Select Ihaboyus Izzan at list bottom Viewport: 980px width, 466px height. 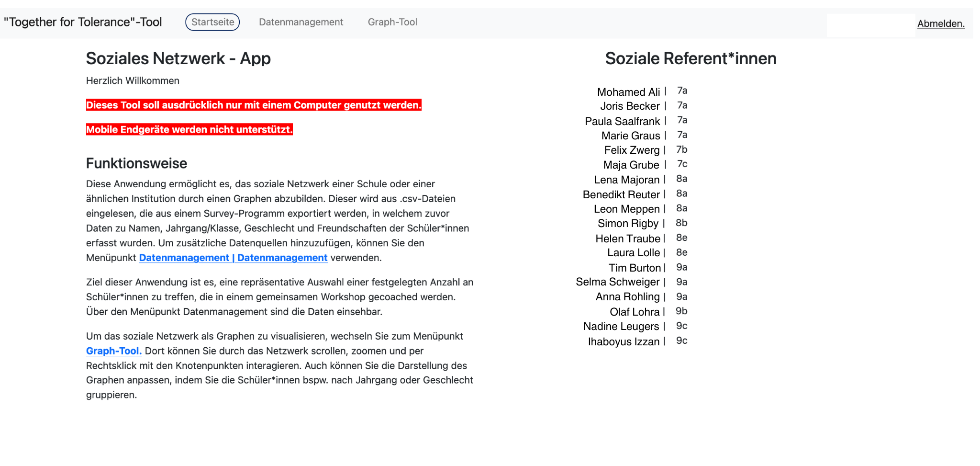(x=623, y=341)
